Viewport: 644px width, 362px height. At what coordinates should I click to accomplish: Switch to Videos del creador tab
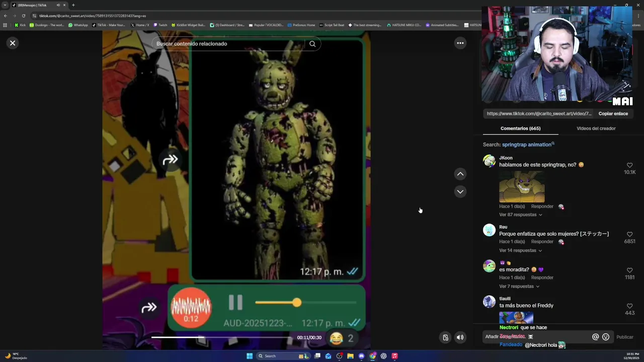(596, 128)
